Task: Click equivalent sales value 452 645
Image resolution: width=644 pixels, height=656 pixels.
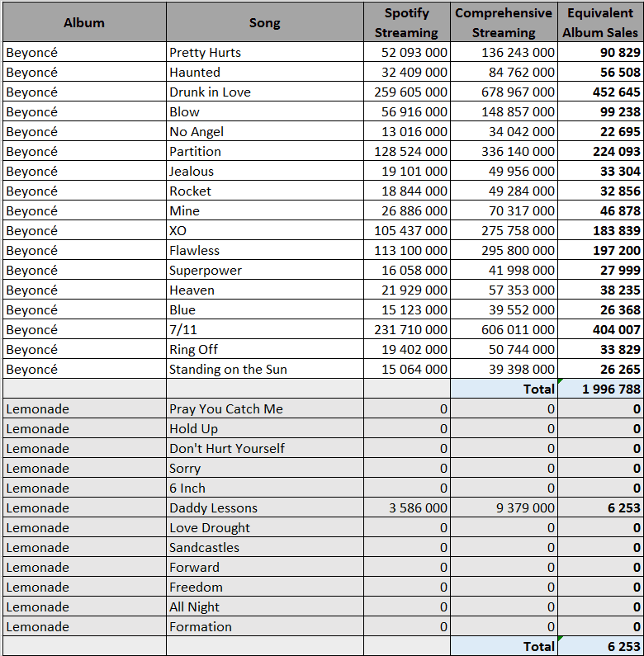Action: point(600,92)
